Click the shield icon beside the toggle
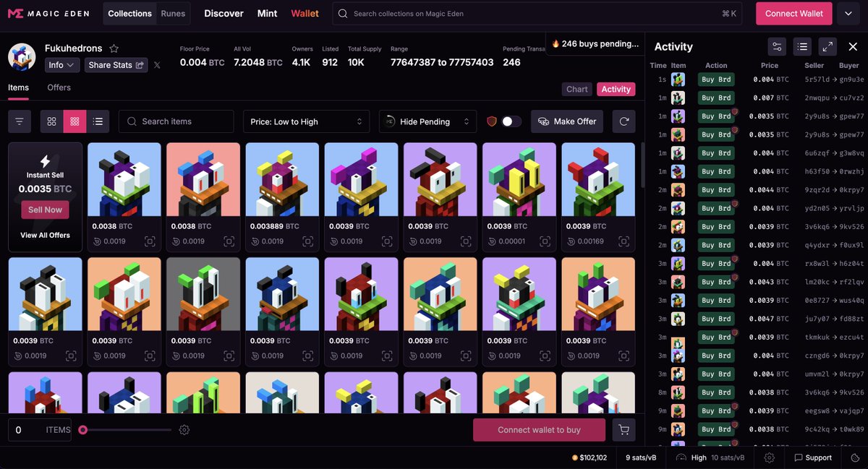This screenshot has height=469, width=868. [x=492, y=121]
